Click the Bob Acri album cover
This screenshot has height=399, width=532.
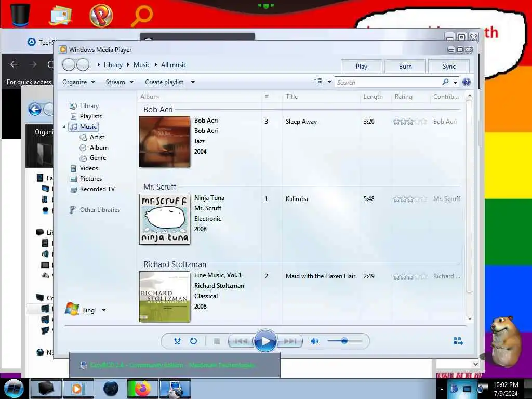(165, 142)
